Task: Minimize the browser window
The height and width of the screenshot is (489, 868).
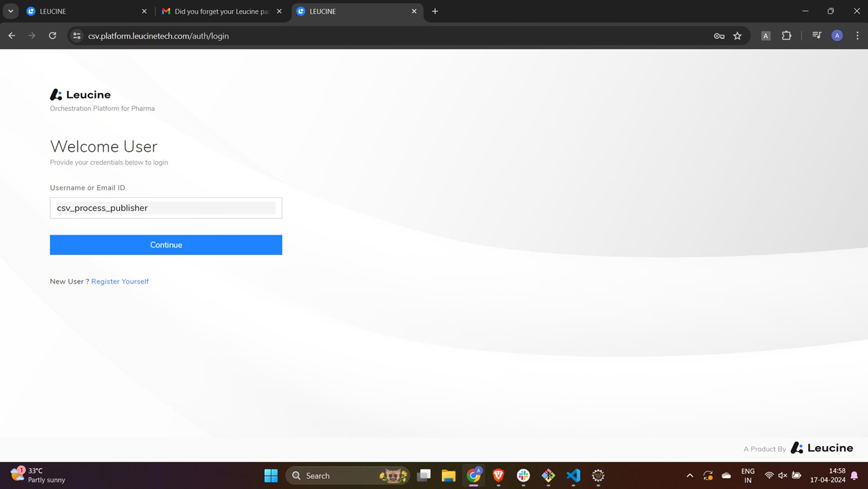Action: (x=805, y=12)
